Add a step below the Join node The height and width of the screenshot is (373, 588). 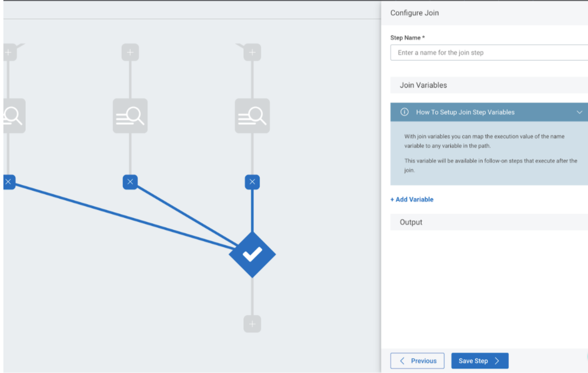pyautogui.click(x=252, y=324)
